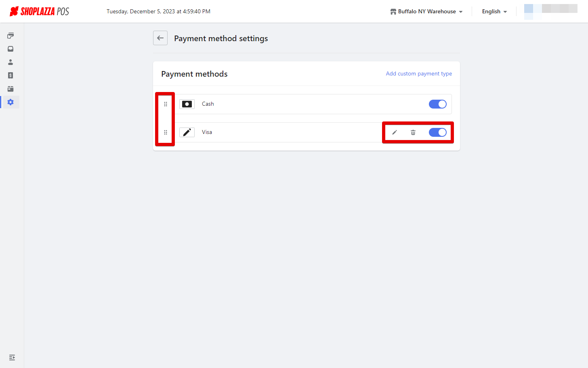Open the English language dropdown
The width and height of the screenshot is (588, 368).
(494, 11)
